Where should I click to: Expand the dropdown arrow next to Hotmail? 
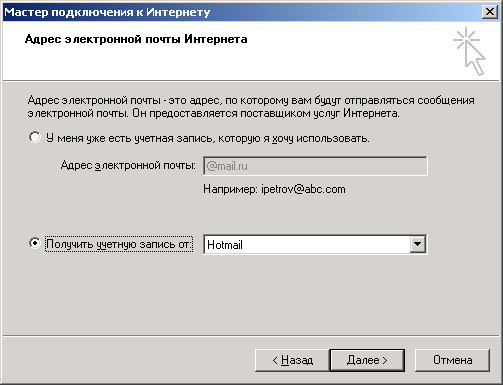pyautogui.click(x=417, y=244)
